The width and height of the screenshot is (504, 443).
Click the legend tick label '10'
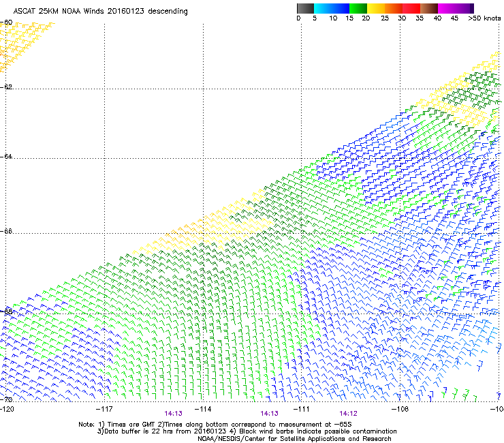(333, 18)
